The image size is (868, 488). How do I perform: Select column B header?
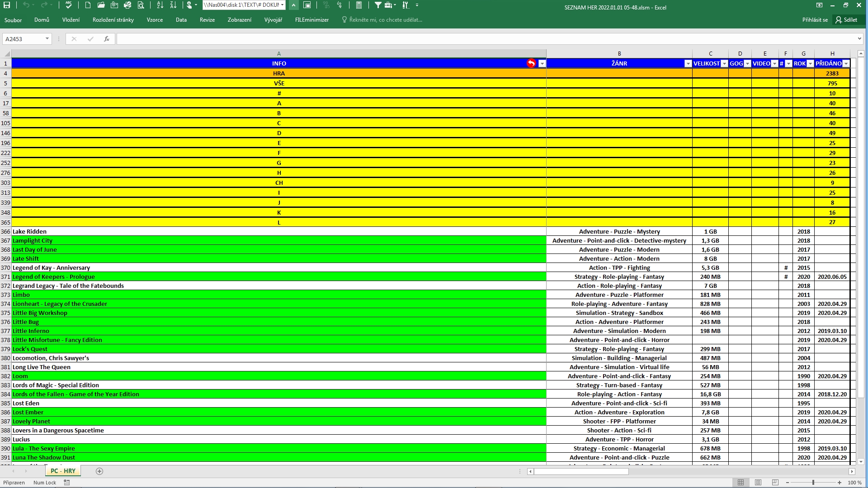[619, 54]
